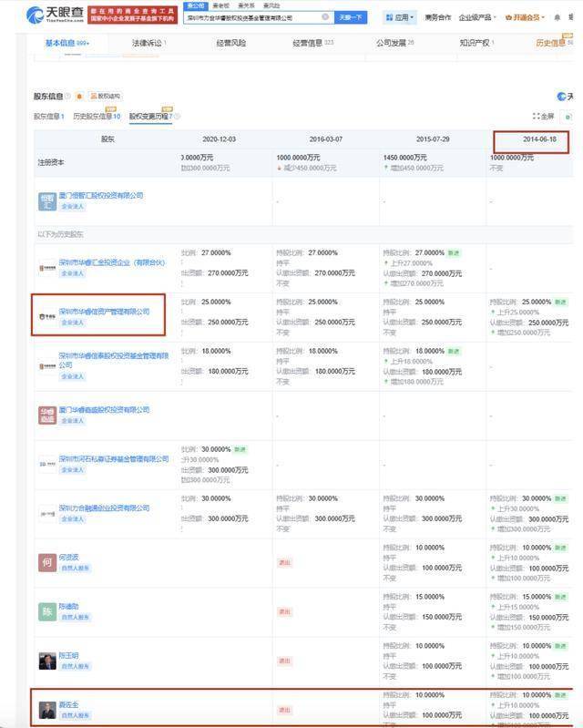
Task: Open 厦门华睿鑫盛股权投资有限公司 link
Action: (104, 409)
